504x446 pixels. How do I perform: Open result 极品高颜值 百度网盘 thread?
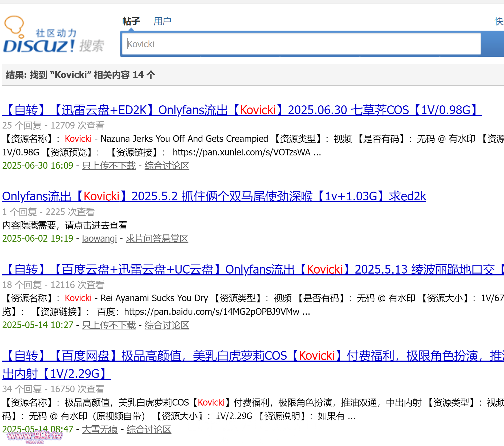(253, 365)
